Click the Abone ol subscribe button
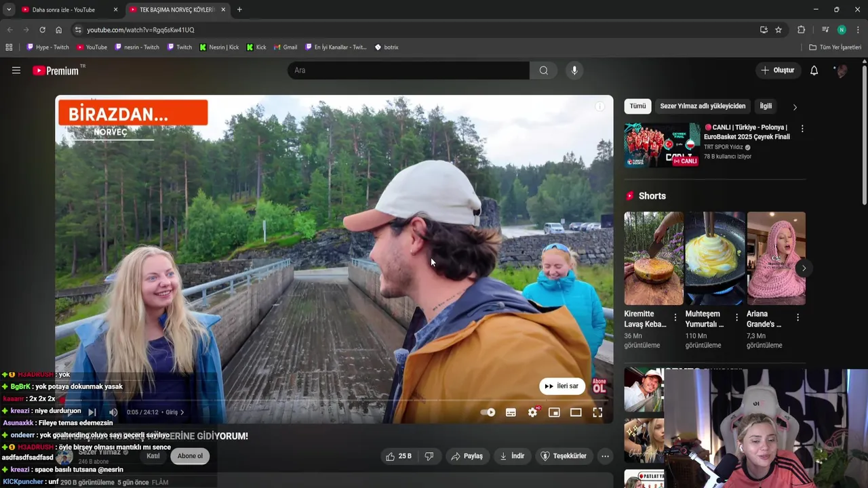This screenshot has width=868, height=488. click(x=190, y=456)
